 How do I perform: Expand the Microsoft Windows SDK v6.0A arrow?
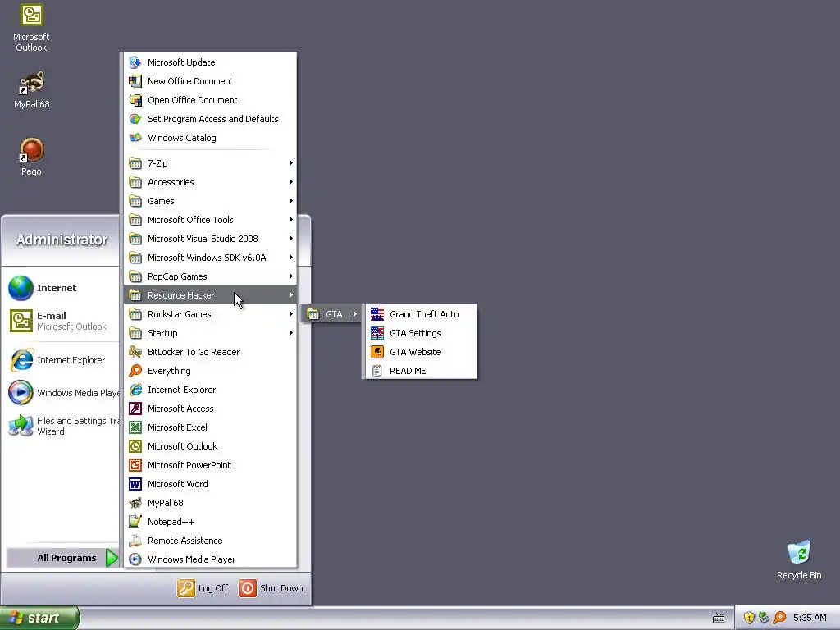click(291, 258)
